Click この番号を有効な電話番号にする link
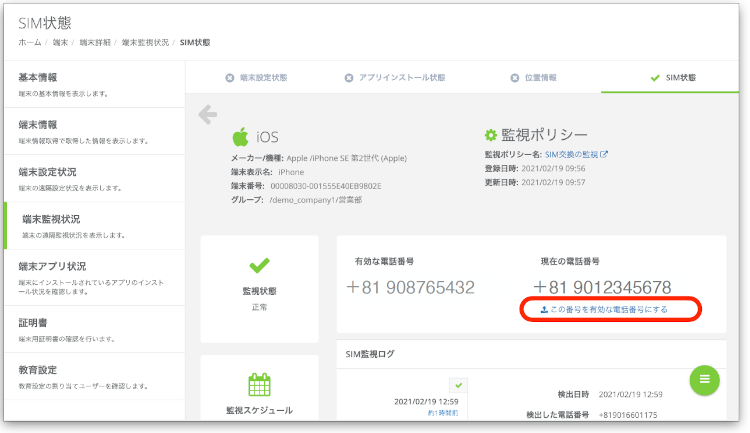 click(604, 310)
